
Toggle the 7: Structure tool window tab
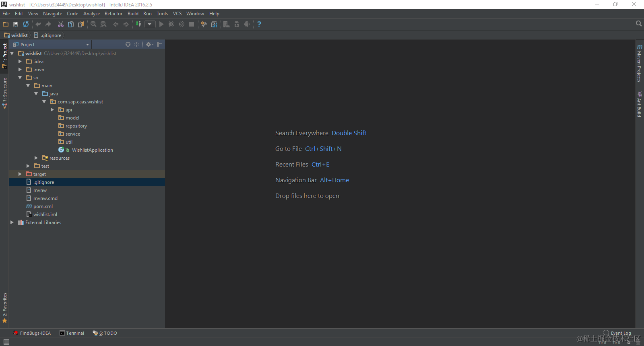click(4, 93)
